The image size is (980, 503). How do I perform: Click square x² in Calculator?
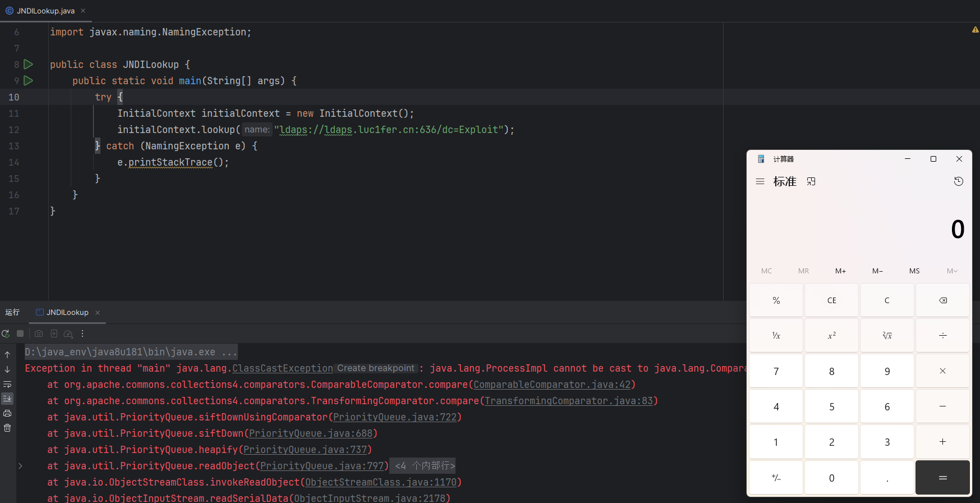831,336
